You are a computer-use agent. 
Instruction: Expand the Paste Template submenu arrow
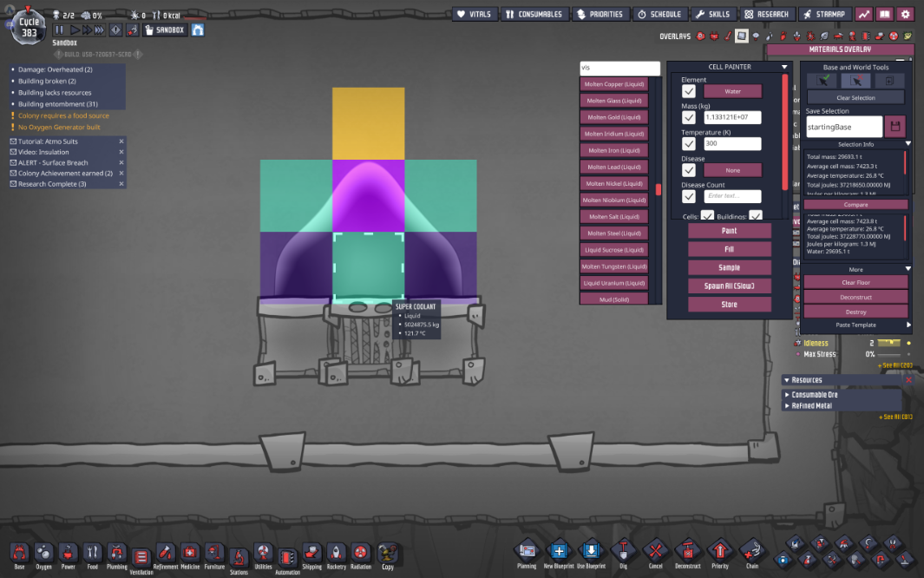(x=908, y=325)
